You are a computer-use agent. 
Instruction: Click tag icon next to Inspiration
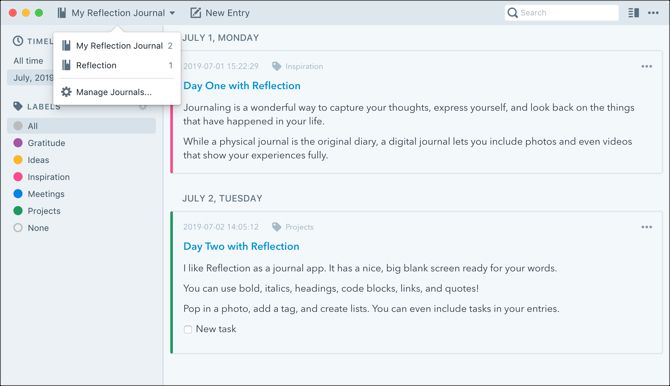click(x=277, y=66)
